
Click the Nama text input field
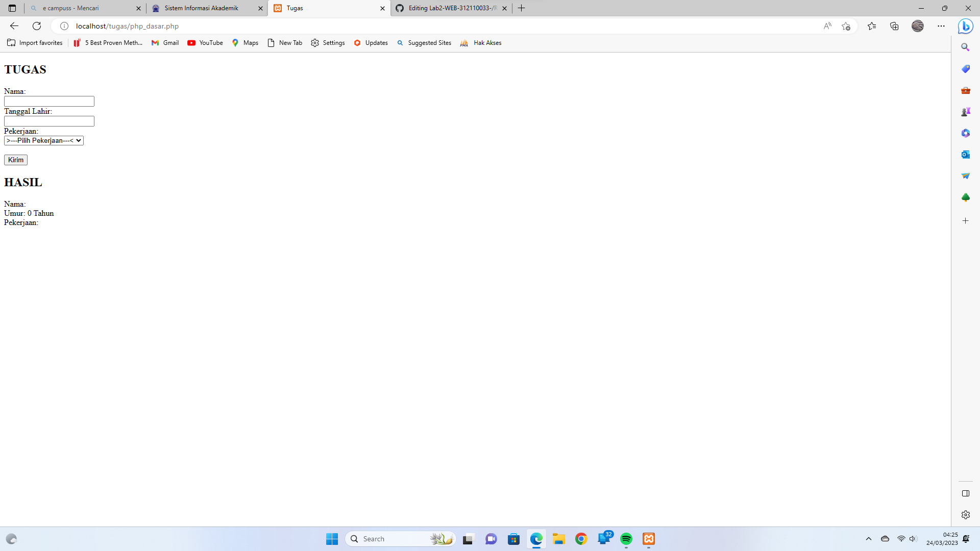pyautogui.click(x=49, y=102)
